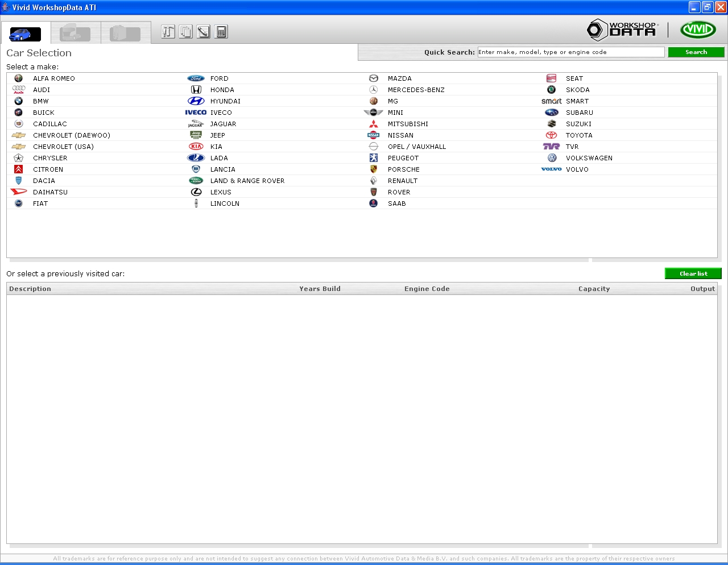Image resolution: width=728 pixels, height=565 pixels.
Task: Click the green Clear list button
Action: point(693,273)
